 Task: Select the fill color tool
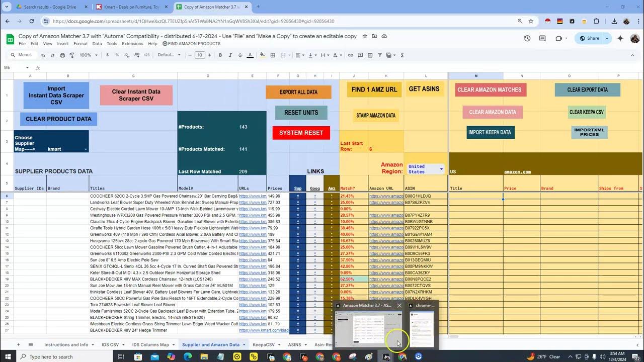(x=262, y=55)
